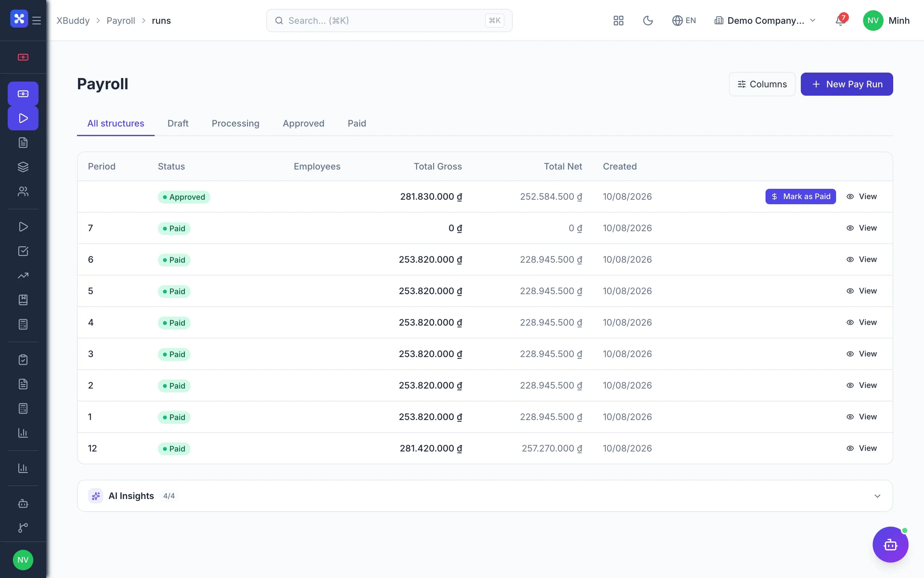Open the users group sidebar icon

23,191
